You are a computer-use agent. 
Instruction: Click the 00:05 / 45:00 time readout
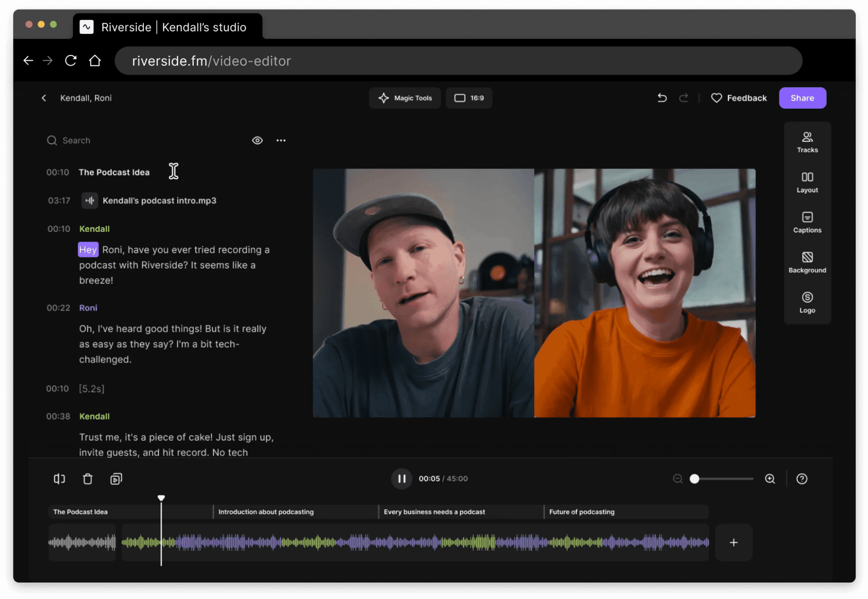click(x=443, y=478)
